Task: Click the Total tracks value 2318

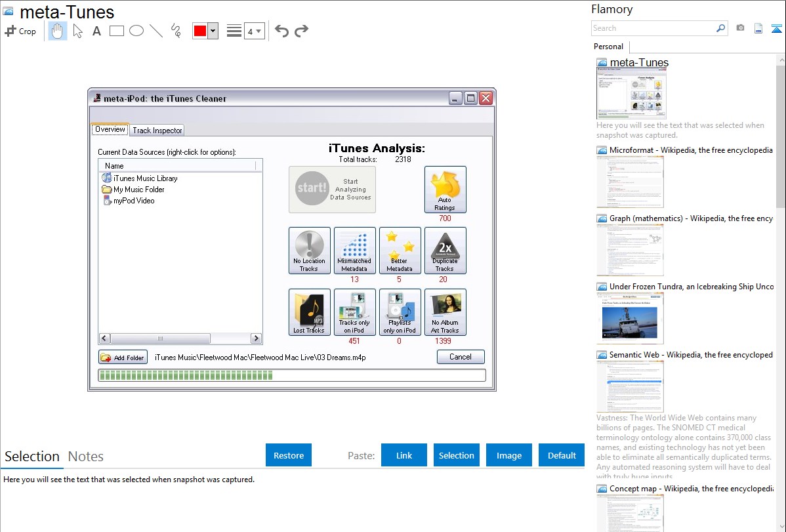Action: tap(403, 159)
